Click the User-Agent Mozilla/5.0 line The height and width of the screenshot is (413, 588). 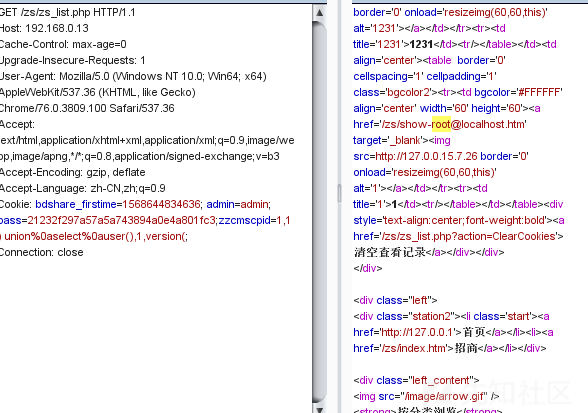tap(133, 77)
